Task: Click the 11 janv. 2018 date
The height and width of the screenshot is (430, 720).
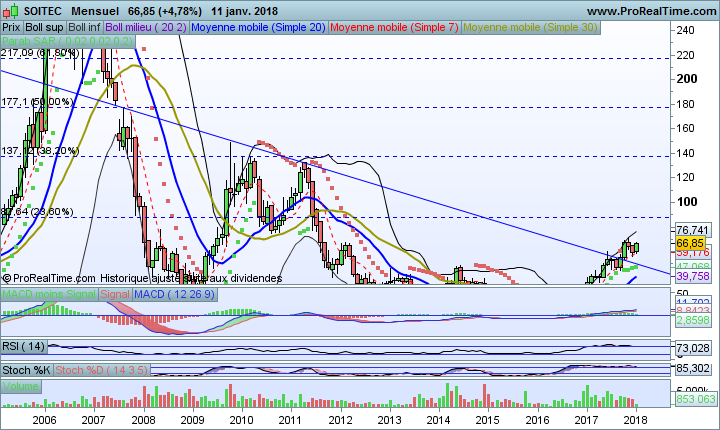Action: (244, 11)
